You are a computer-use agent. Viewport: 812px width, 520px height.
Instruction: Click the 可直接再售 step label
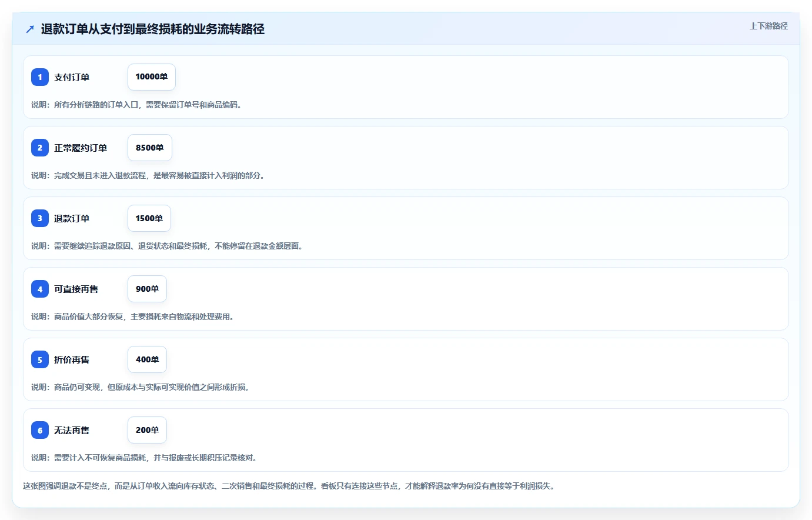click(x=76, y=289)
